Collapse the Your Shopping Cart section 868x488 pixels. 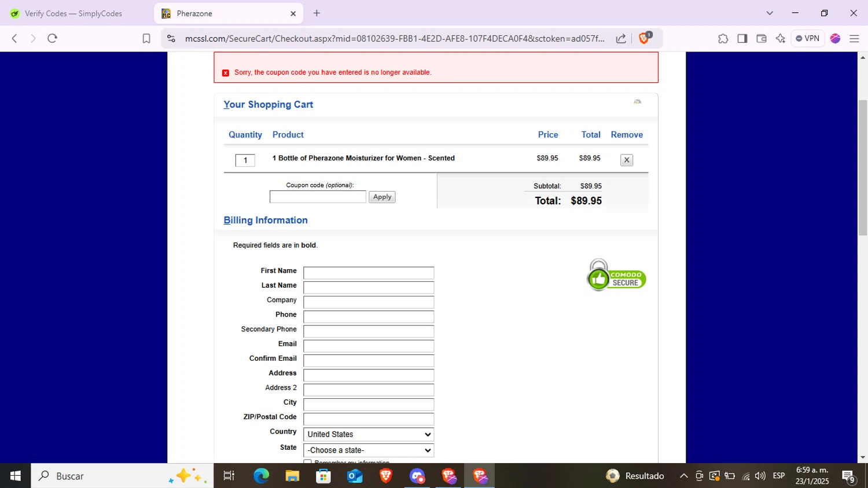click(x=637, y=102)
